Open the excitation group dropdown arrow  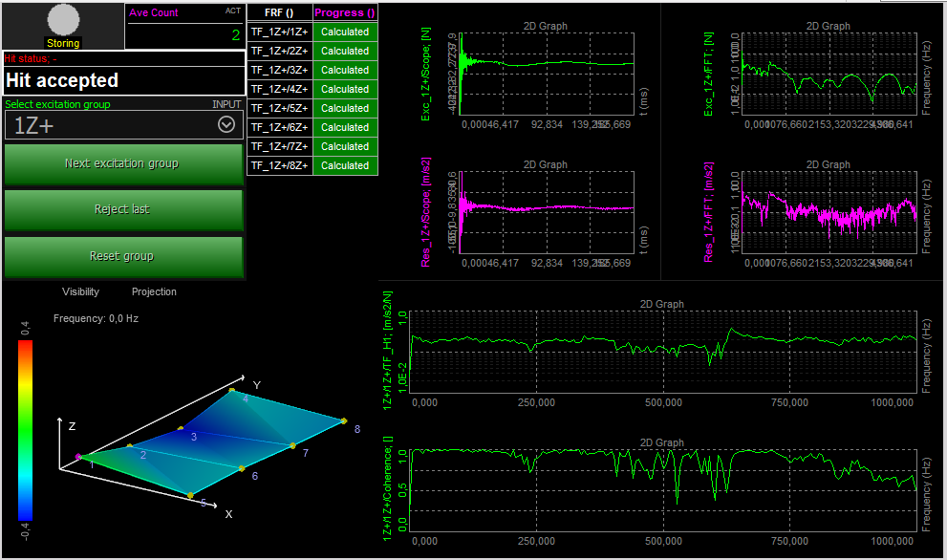[x=226, y=124]
